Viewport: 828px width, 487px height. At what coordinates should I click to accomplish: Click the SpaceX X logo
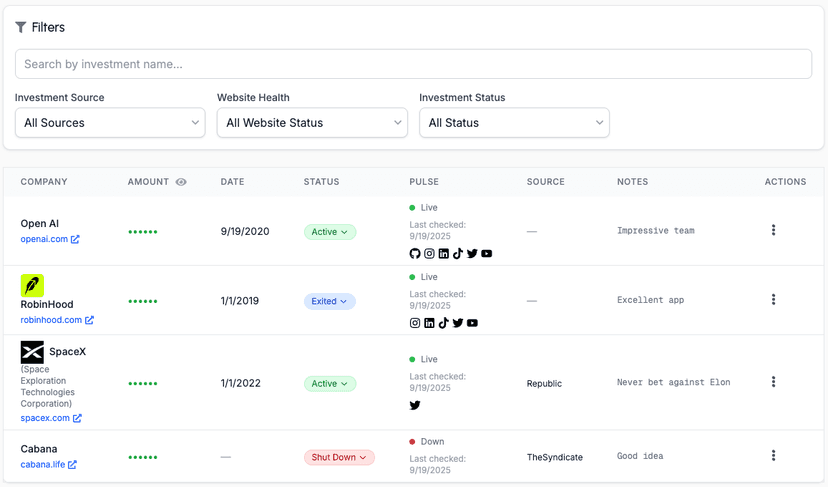coord(32,352)
